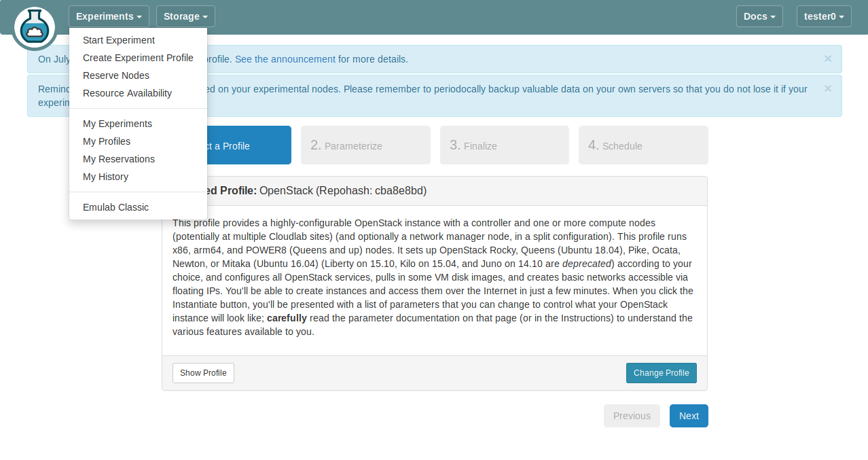Click Emulab Classic menu item
Image resolution: width=868 pixels, height=460 pixels.
(115, 207)
